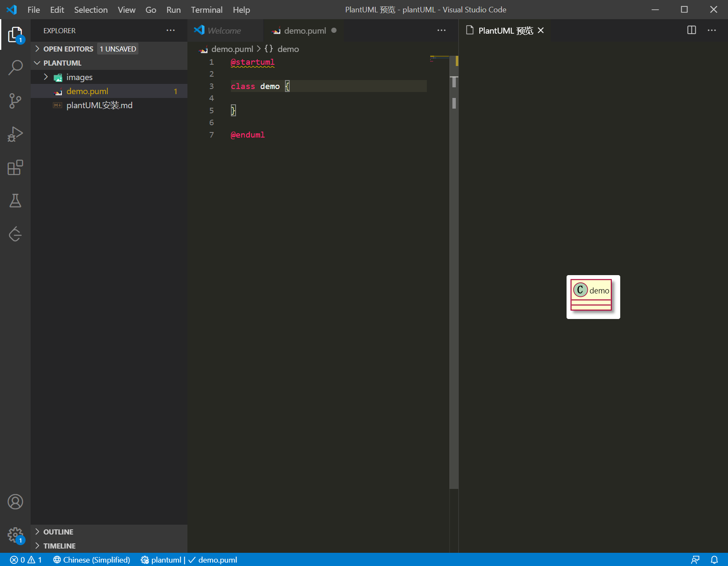Switch to the Welcome tab
The width and height of the screenshot is (728, 566).
225,30
